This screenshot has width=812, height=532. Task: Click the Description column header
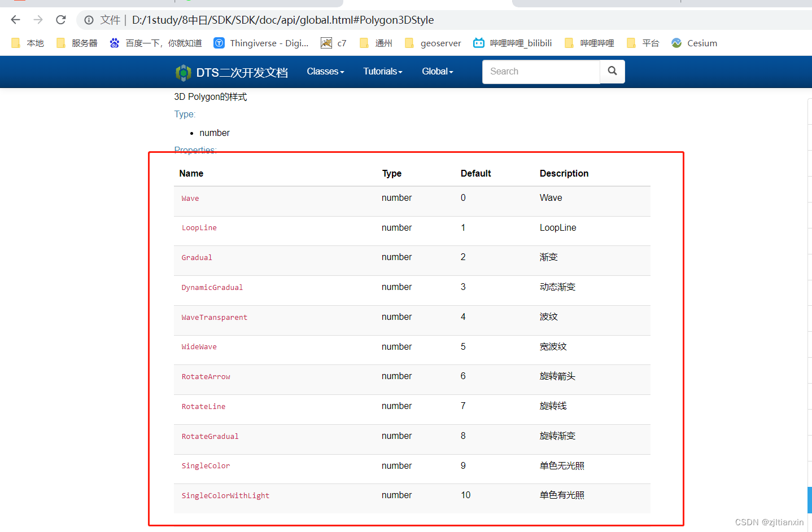564,173
